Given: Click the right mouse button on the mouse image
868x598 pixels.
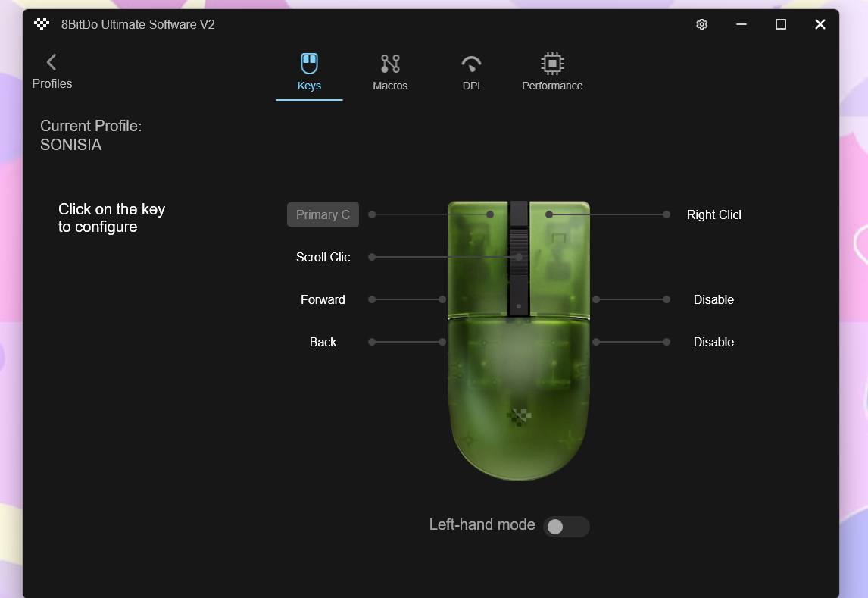Looking at the screenshot, I should click(x=560, y=258).
